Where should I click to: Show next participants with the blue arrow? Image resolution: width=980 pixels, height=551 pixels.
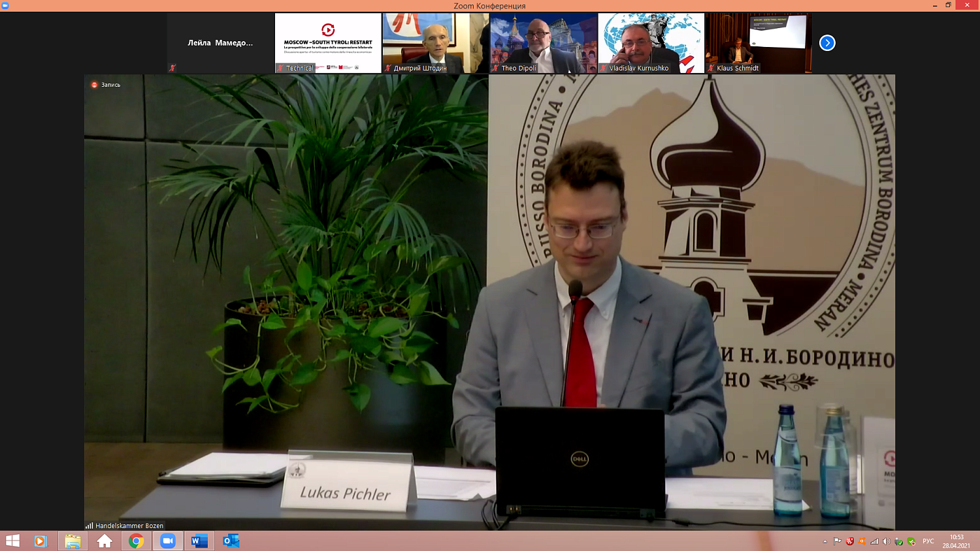click(x=827, y=43)
